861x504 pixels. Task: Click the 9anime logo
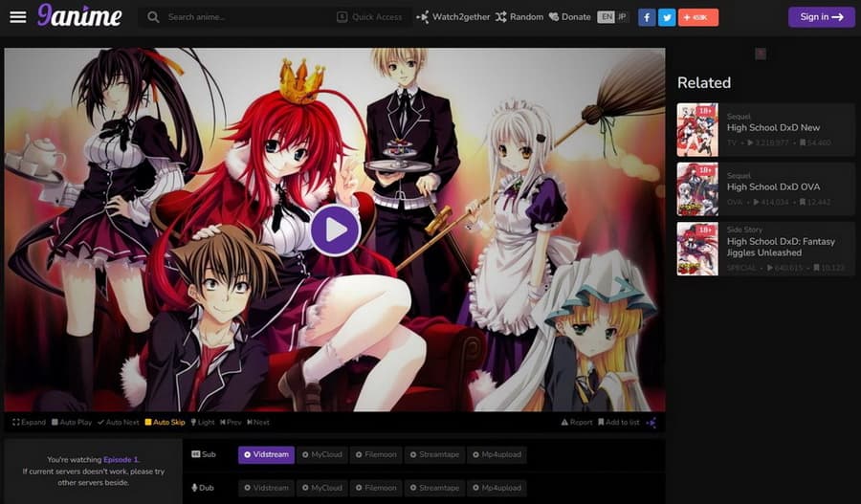[79, 16]
